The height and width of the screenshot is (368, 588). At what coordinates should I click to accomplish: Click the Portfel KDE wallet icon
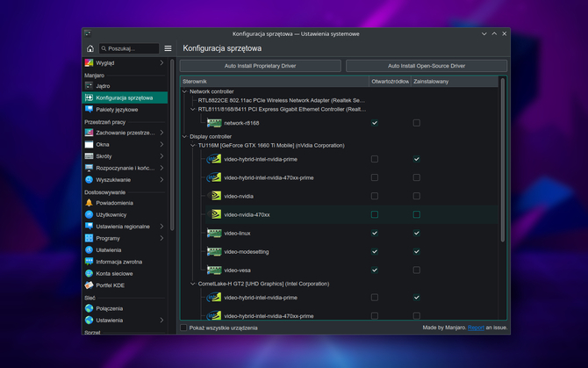click(x=89, y=285)
